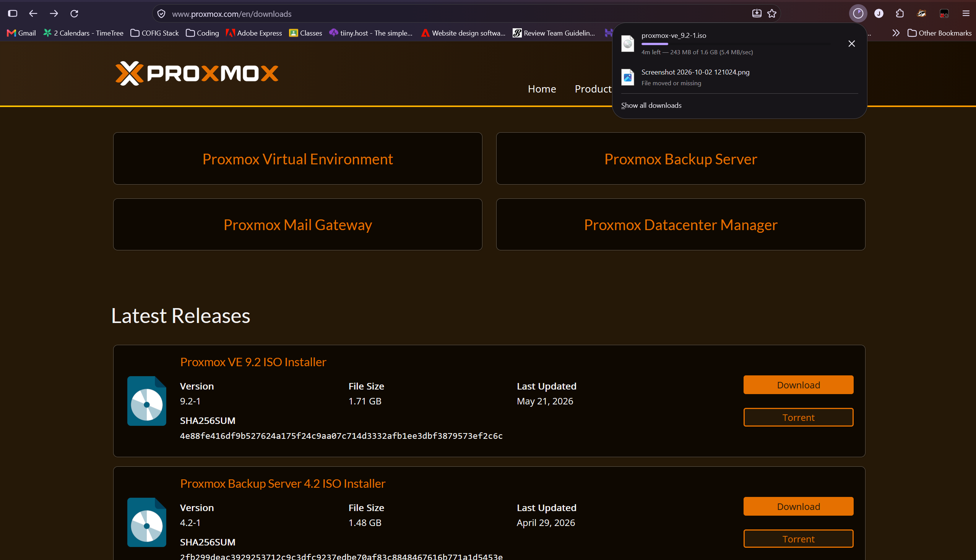Viewport: 976px width, 560px height.
Task: Open the Gmail bookmark
Action: point(21,33)
